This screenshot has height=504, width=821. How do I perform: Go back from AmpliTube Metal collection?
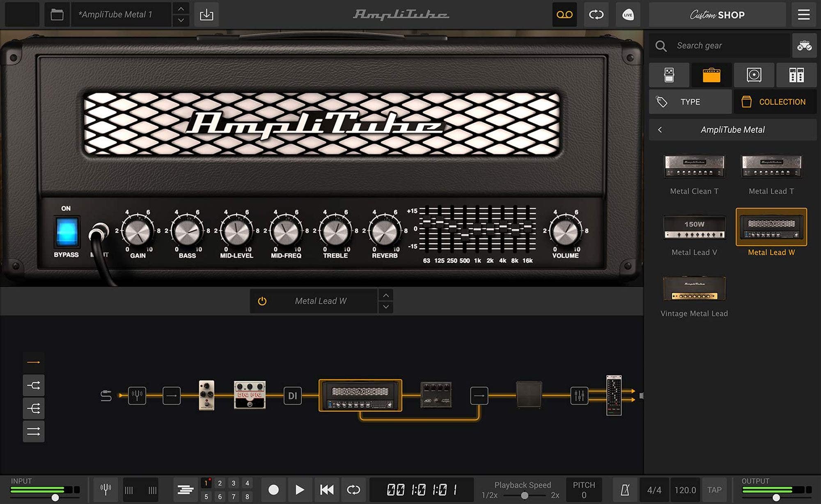click(x=660, y=130)
